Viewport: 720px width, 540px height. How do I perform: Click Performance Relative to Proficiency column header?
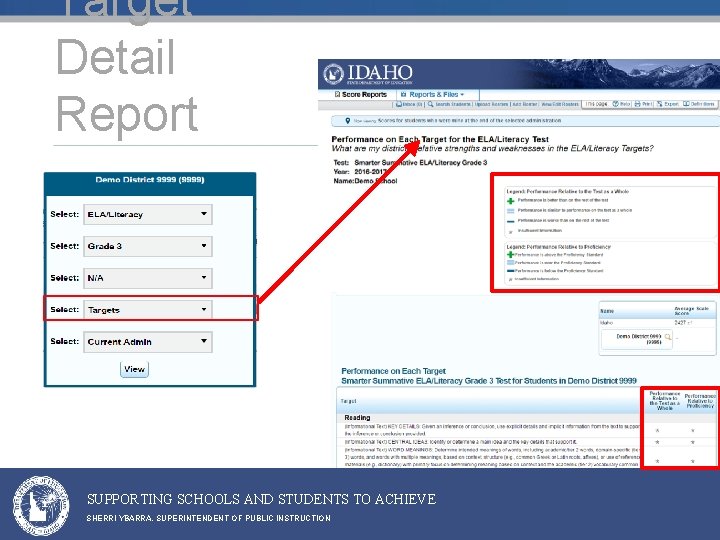[x=700, y=401]
